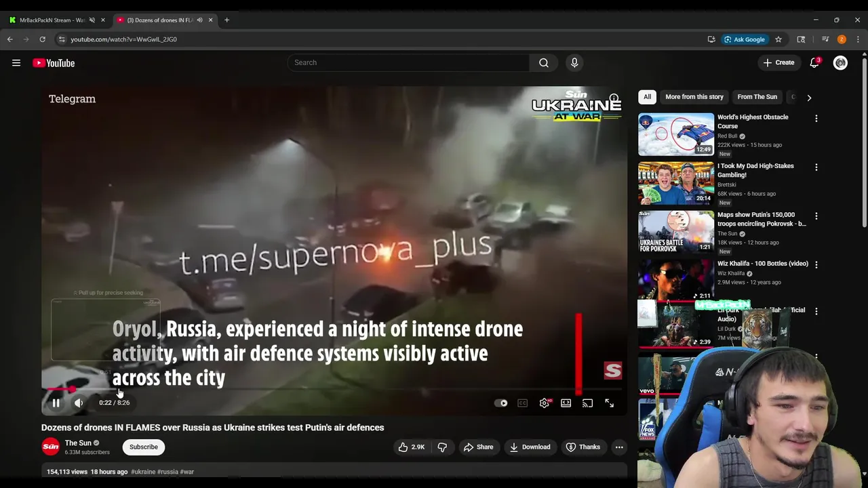Play I Took My Dad Gambling thumbnail
Image resolution: width=868 pixels, height=488 pixels.
[676, 183]
